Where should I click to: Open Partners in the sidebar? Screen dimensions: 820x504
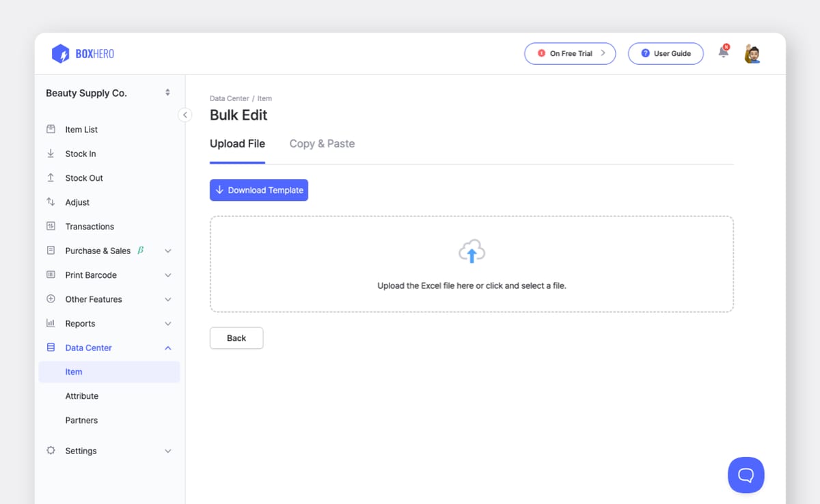pyautogui.click(x=81, y=420)
